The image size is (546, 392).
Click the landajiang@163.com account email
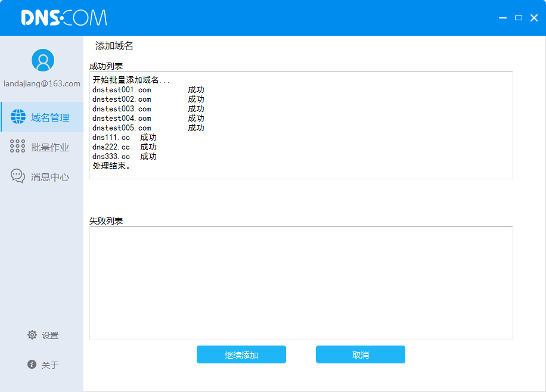(42, 84)
